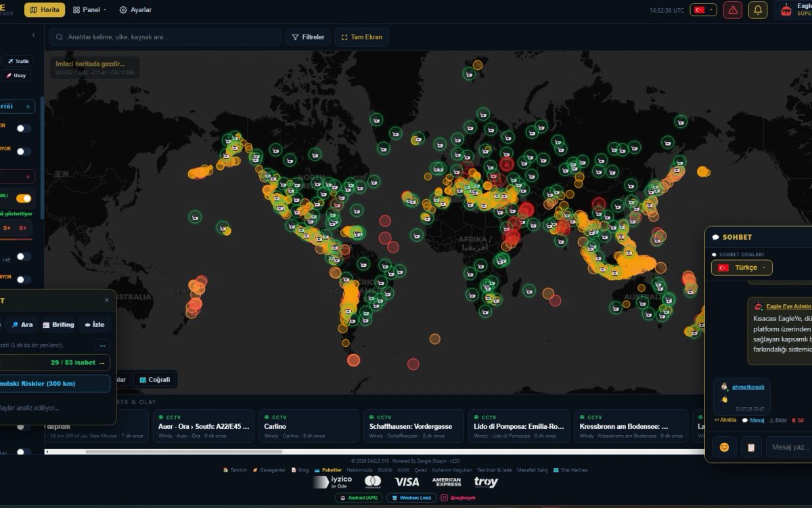Click the Filtreler button
The image size is (812, 508).
308,37
